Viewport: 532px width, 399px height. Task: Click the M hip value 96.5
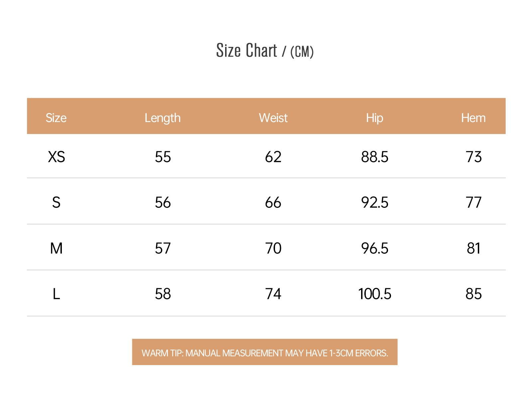click(374, 248)
